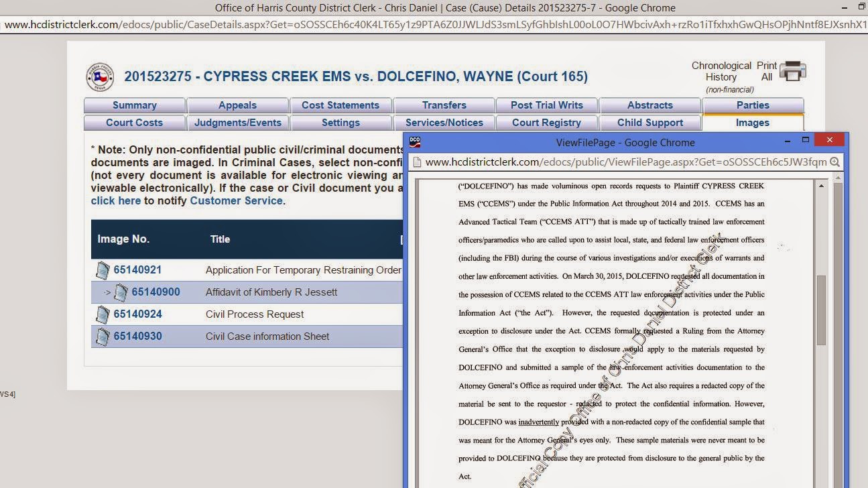Image resolution: width=868 pixels, height=488 pixels.
Task: Open image number 65140930 link
Action: (x=137, y=337)
